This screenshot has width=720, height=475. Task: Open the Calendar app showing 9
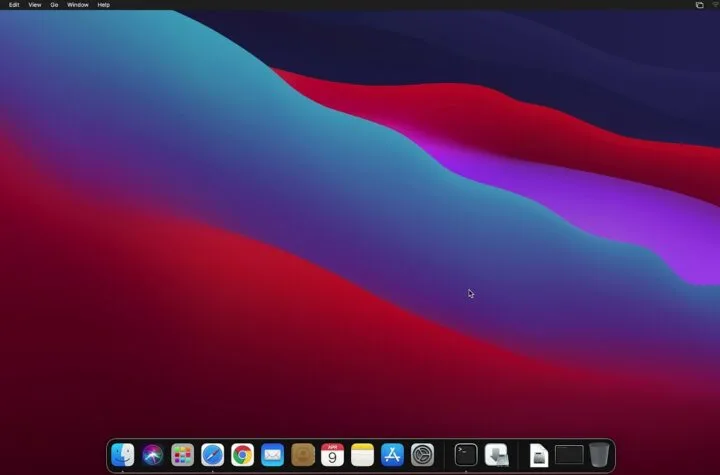[332, 455]
